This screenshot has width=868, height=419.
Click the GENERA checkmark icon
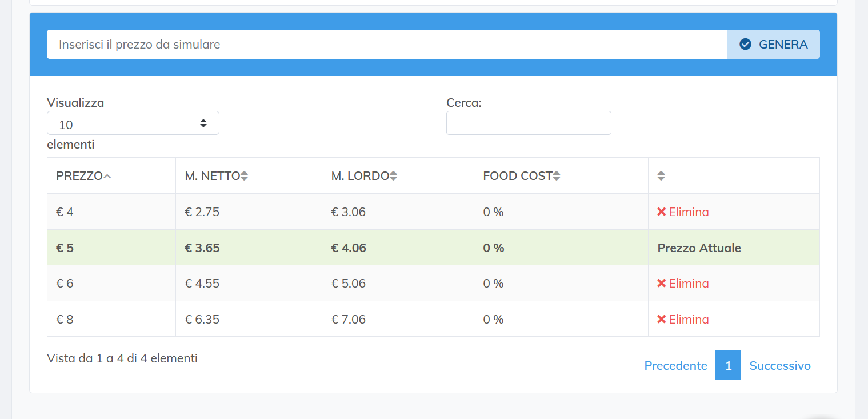[x=745, y=45]
